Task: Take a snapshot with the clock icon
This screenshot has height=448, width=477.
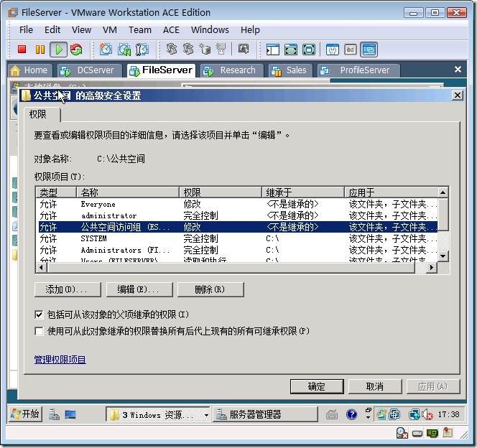Action: [106, 50]
